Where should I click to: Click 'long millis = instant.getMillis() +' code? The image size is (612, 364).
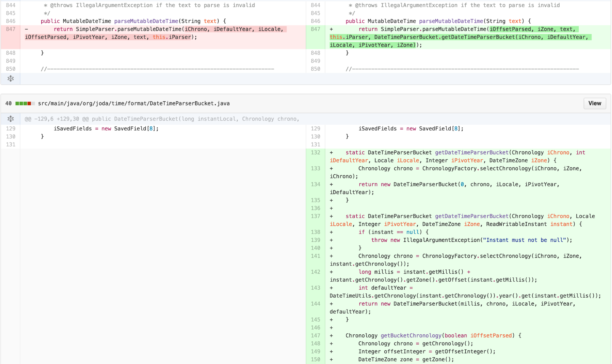click(x=414, y=272)
